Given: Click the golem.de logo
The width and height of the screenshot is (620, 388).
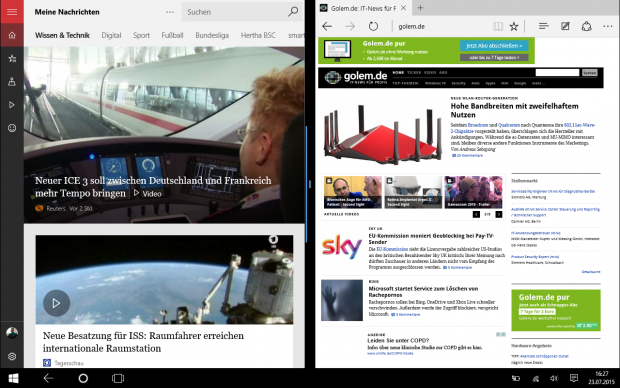Looking at the screenshot, I should pyautogui.click(x=356, y=77).
